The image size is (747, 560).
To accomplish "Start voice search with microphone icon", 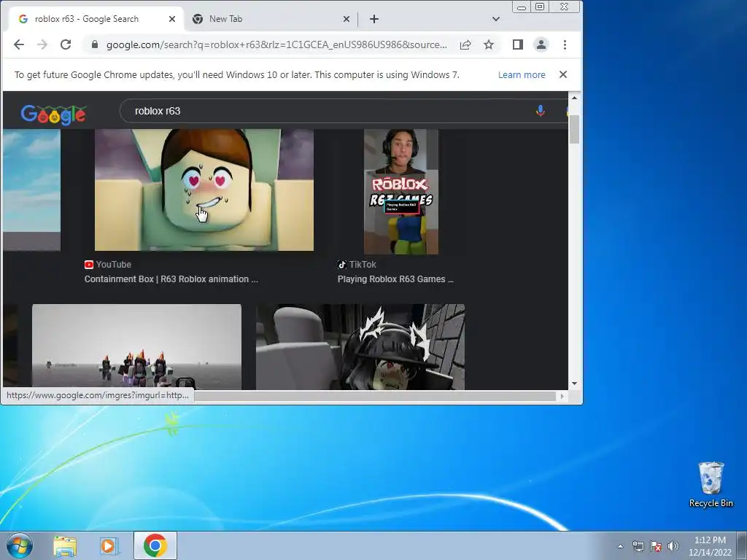I will [541, 111].
